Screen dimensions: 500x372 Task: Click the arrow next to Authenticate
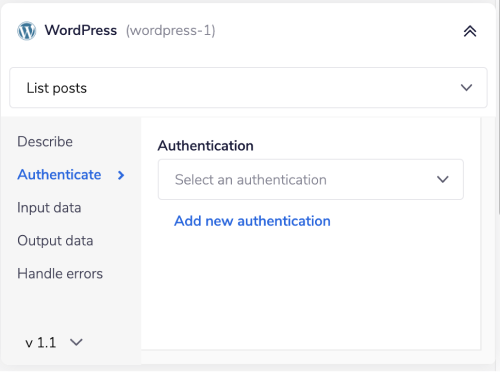point(121,175)
